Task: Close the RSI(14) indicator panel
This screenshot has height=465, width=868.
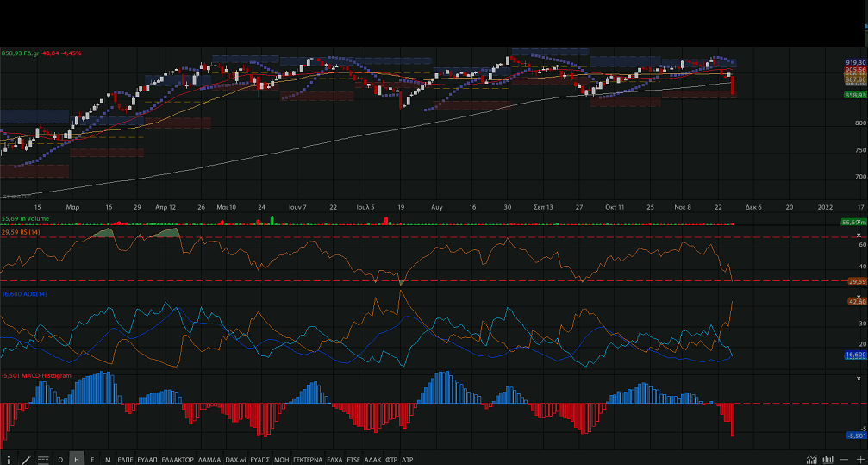Action: (859, 235)
